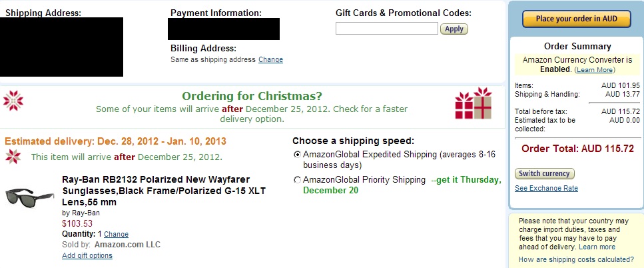Change the billing address
Viewport: 644px width, 268px height.
coord(270,59)
